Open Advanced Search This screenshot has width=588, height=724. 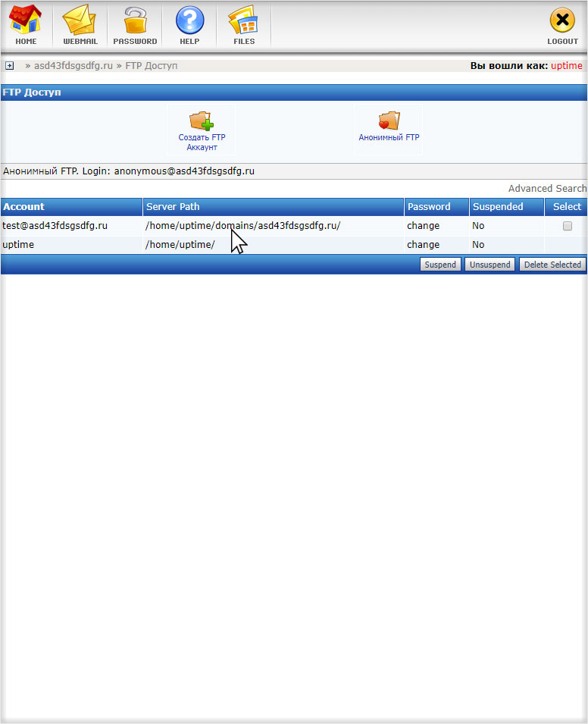547,188
